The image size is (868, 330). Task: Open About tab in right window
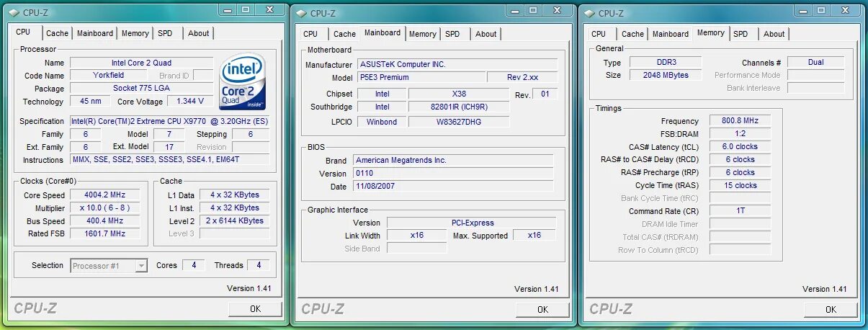coord(774,34)
